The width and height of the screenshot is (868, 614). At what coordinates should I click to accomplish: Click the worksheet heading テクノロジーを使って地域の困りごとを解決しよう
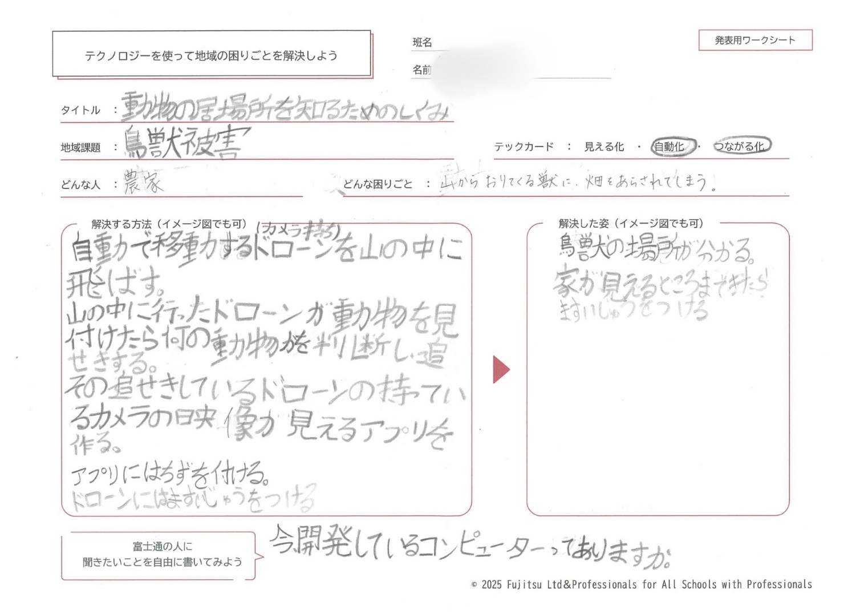211,55
